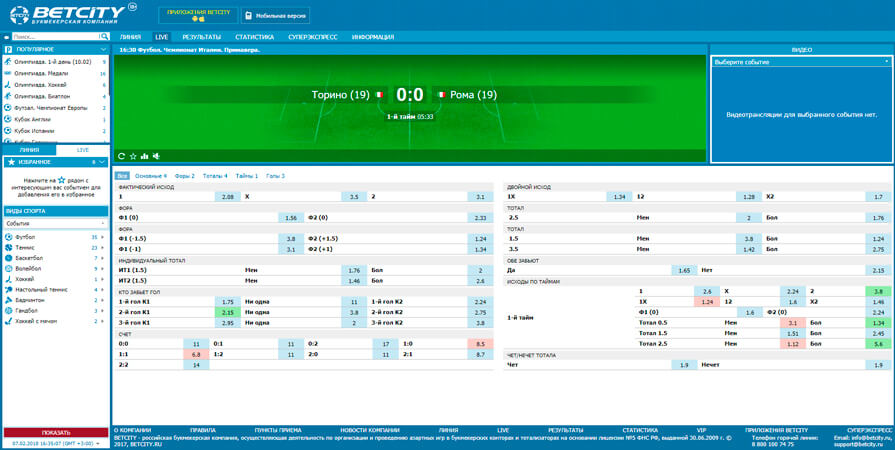This screenshot has width=895, height=450.
Task: Select the Основные 4 market tab
Action: [151, 176]
